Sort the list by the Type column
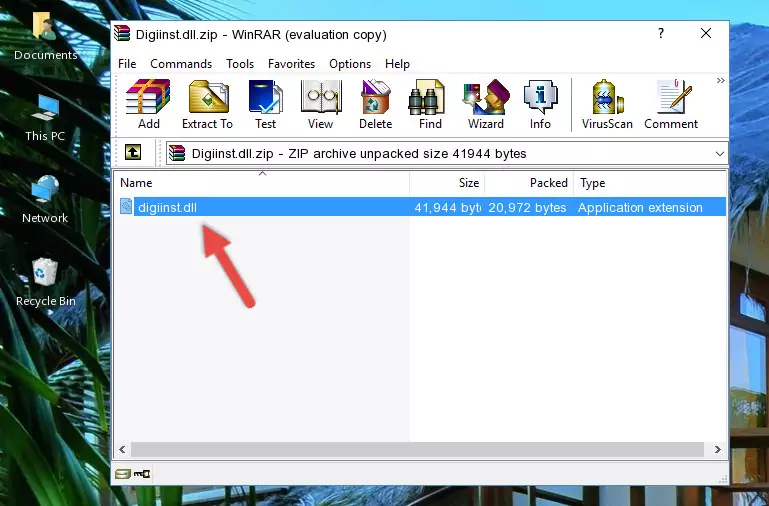 point(650,183)
